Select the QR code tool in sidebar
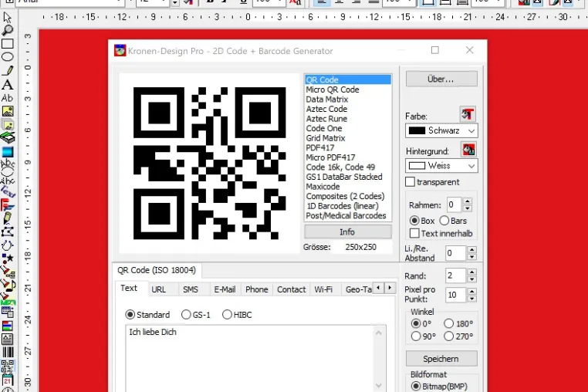This screenshot has width=588, height=392. pyautogui.click(x=8, y=366)
